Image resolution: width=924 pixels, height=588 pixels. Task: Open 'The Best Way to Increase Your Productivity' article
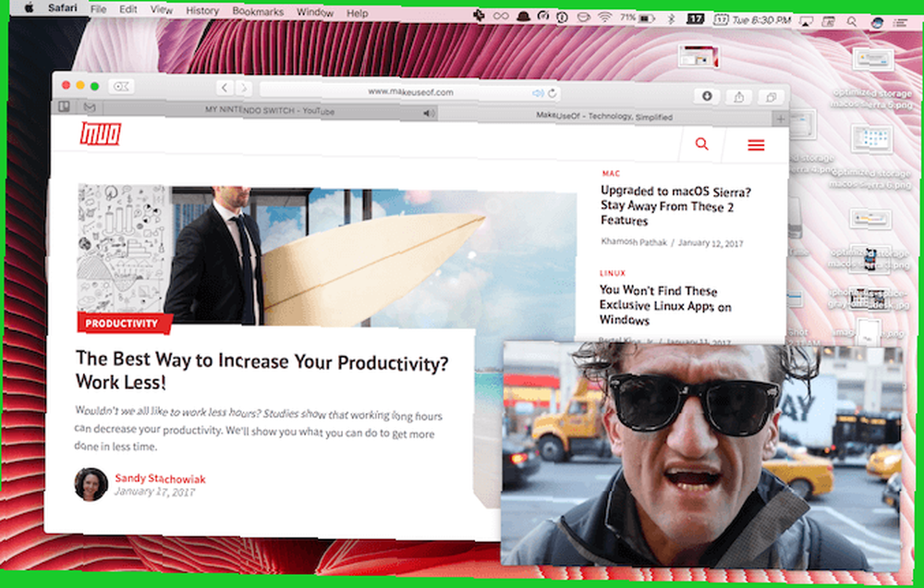(x=261, y=372)
